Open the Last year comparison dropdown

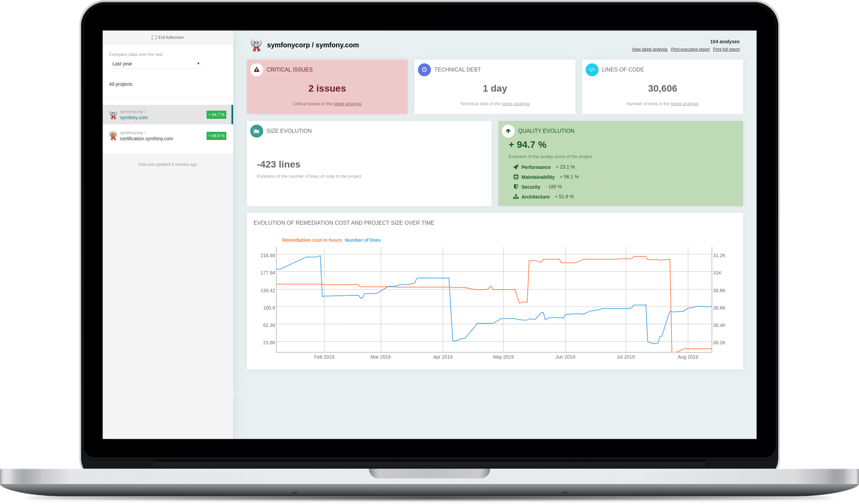[155, 64]
